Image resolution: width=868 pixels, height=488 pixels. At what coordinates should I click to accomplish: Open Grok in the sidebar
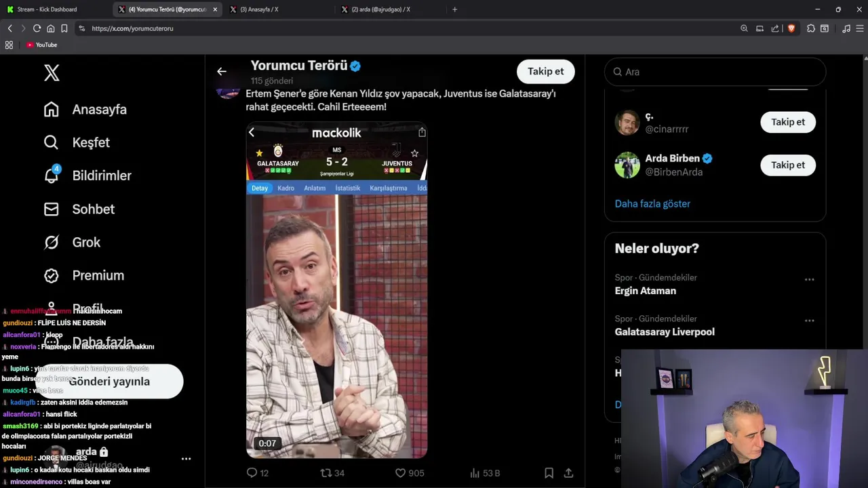click(72, 242)
